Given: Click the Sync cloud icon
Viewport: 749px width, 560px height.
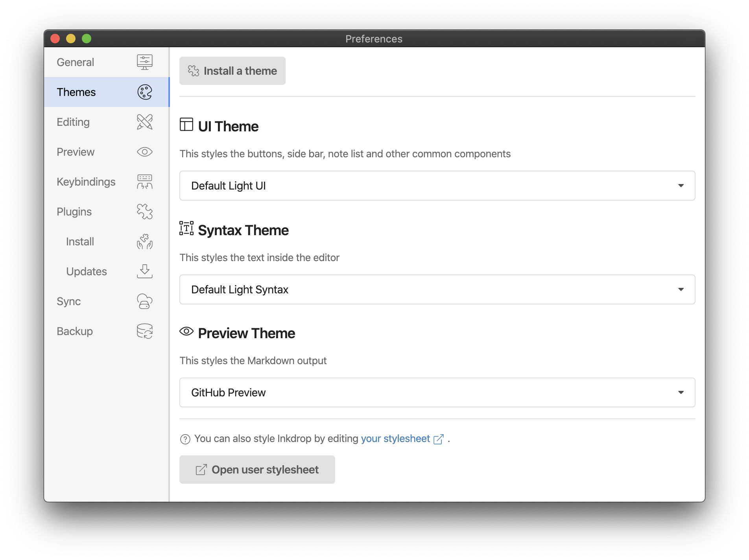Looking at the screenshot, I should point(144,301).
